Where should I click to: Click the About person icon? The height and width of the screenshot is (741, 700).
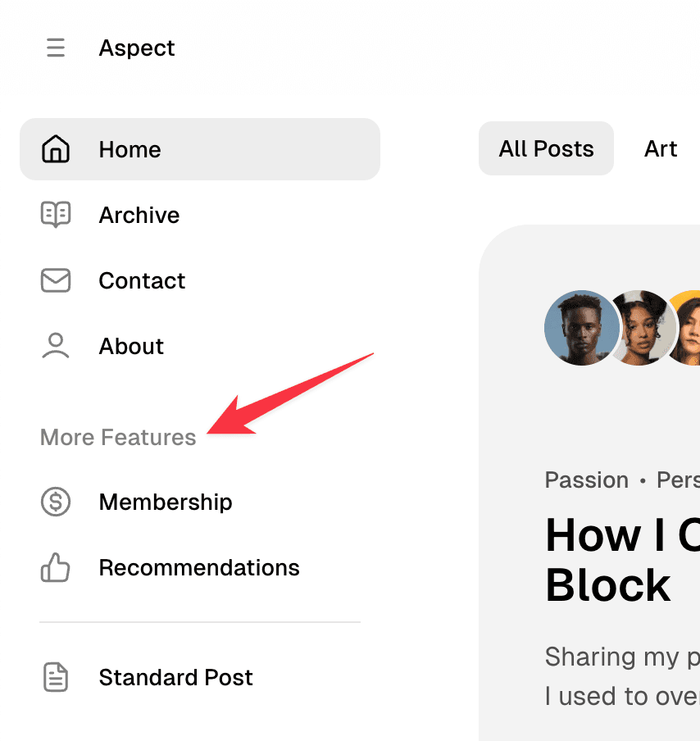55,346
